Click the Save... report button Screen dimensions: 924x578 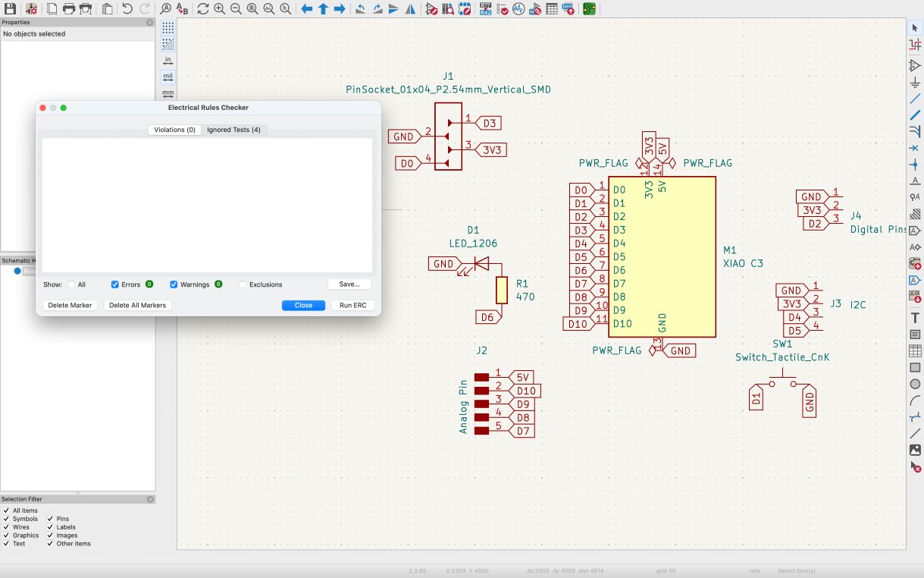click(x=349, y=284)
